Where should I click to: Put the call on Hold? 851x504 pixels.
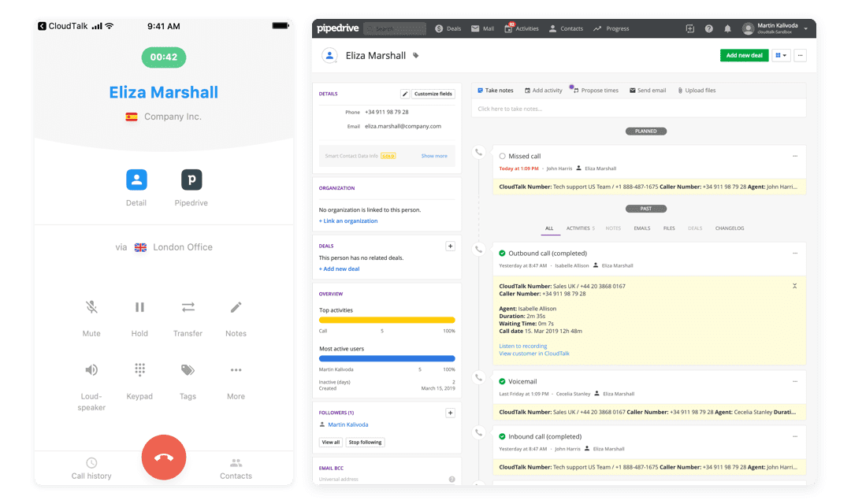point(139,308)
